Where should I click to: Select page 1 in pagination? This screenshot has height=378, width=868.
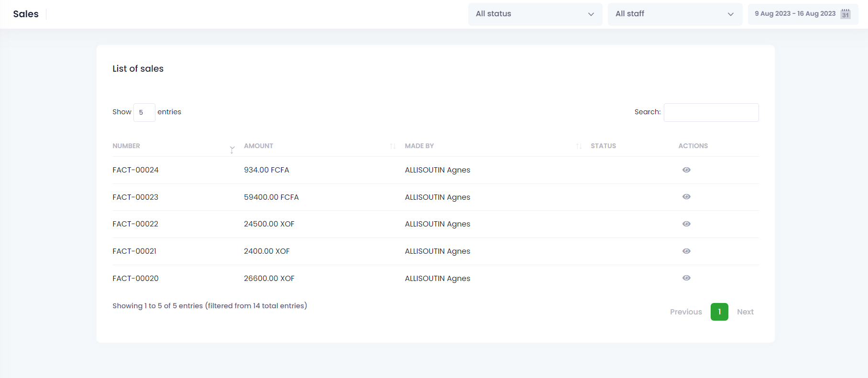[719, 312]
